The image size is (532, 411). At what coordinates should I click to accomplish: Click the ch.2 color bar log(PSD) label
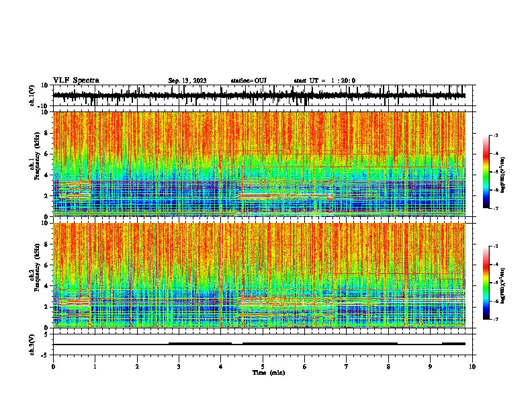(x=503, y=285)
